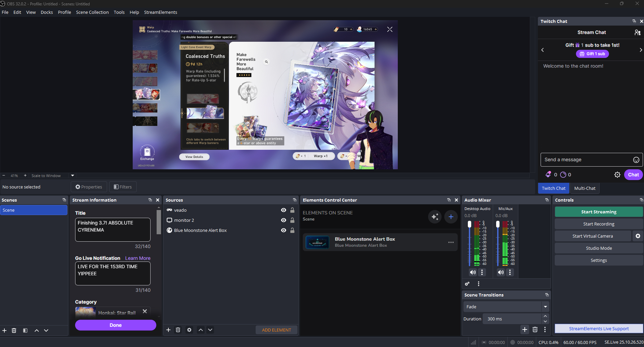Lock the Blue Moonstone Alert Box source
This screenshot has height=347, width=644.
pyautogui.click(x=292, y=230)
